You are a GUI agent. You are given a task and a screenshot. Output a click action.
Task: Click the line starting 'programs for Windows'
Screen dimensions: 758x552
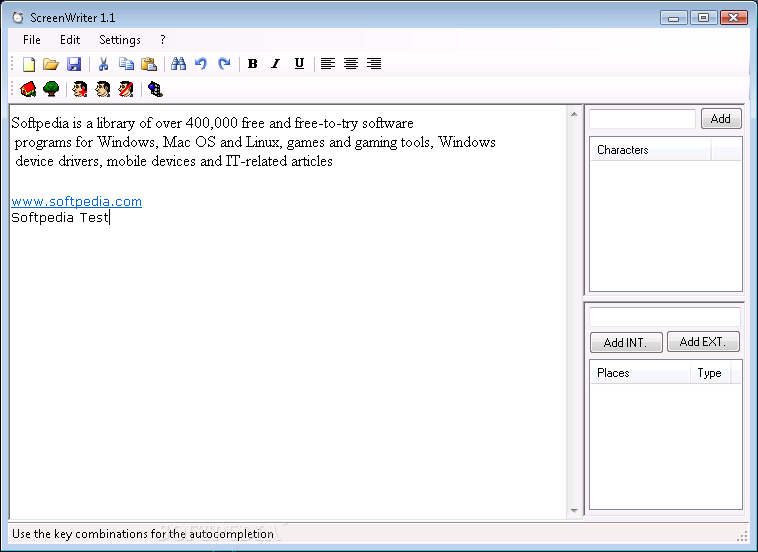coord(255,142)
